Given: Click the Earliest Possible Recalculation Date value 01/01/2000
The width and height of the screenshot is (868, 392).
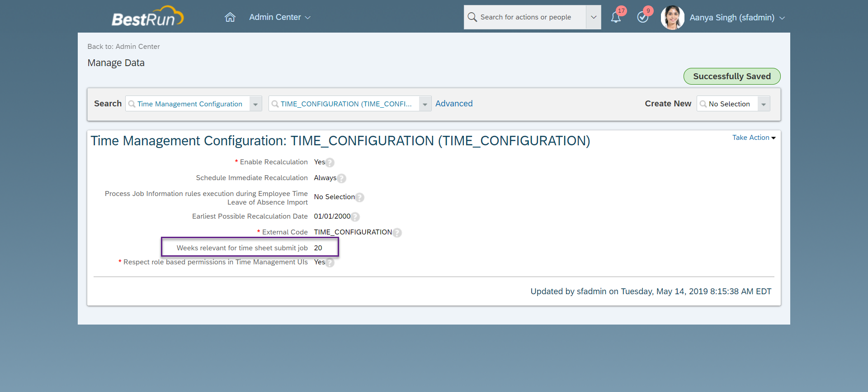Looking at the screenshot, I should point(332,216).
